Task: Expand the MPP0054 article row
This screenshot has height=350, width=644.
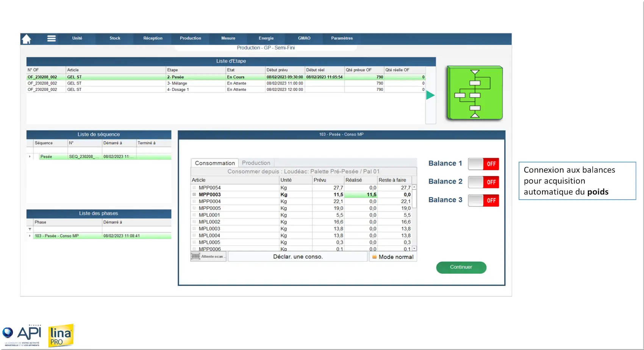Action: (x=194, y=187)
